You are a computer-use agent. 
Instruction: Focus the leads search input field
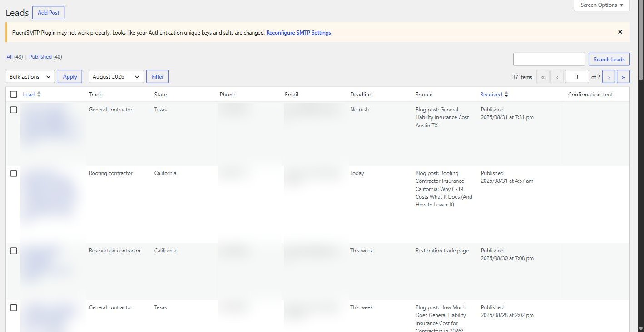pyautogui.click(x=549, y=59)
